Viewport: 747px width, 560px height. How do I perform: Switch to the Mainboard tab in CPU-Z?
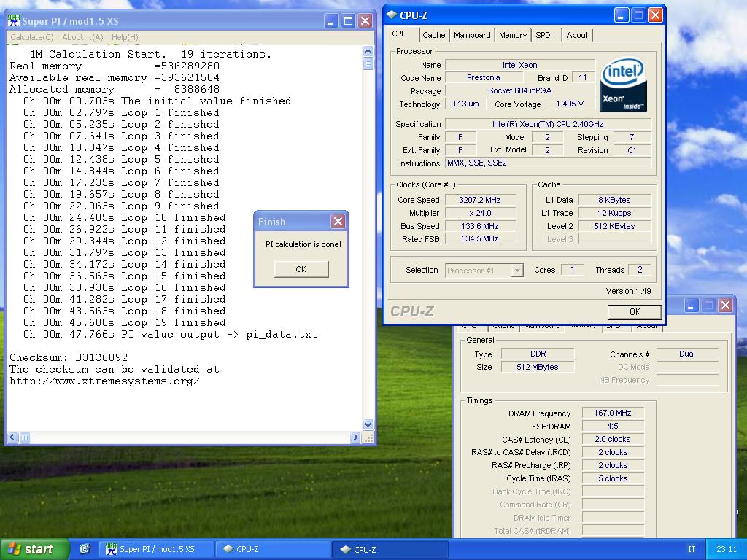click(472, 35)
